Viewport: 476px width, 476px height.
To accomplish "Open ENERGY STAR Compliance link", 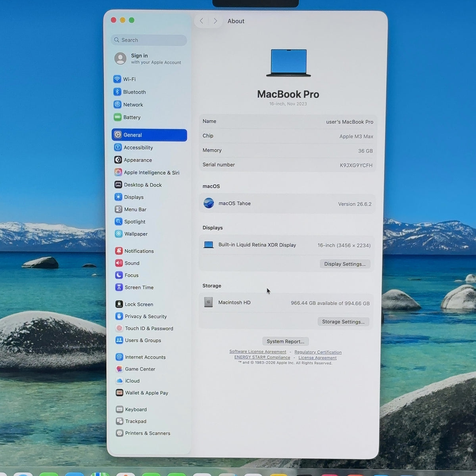I will click(262, 357).
